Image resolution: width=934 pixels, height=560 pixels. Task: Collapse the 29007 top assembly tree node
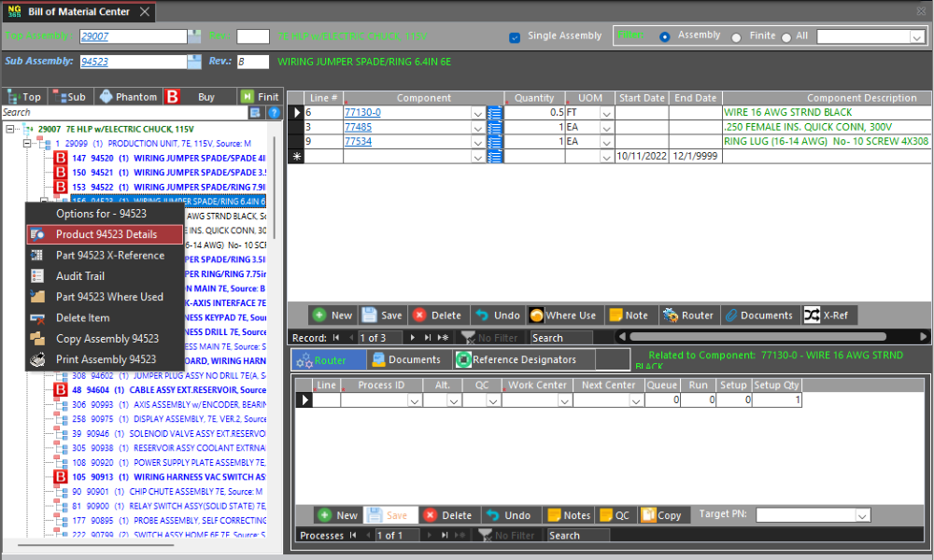[10, 129]
